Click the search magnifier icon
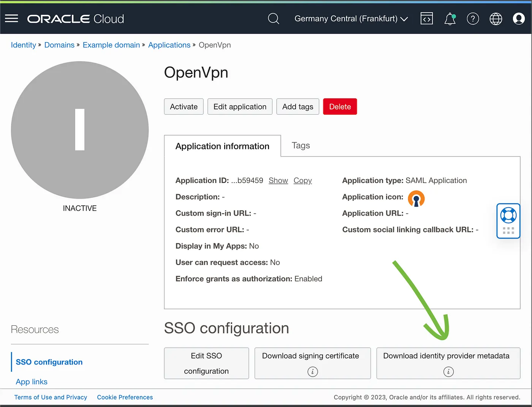 (x=273, y=19)
